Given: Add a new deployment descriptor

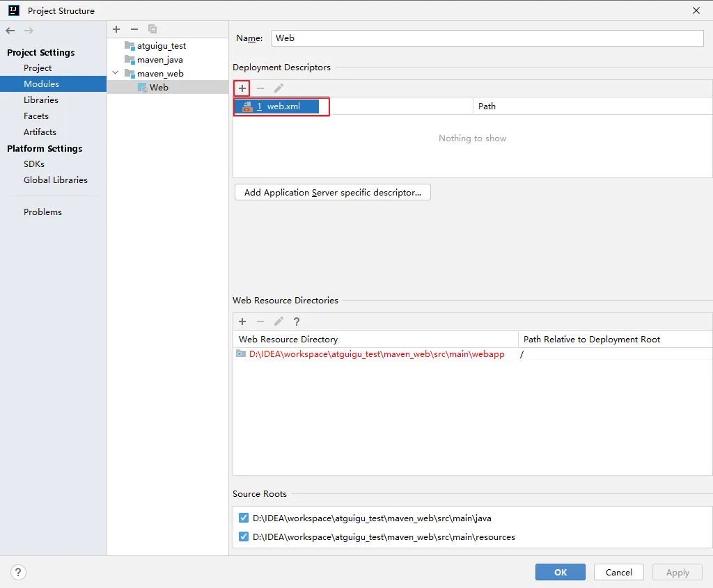Looking at the screenshot, I should pyautogui.click(x=242, y=88).
